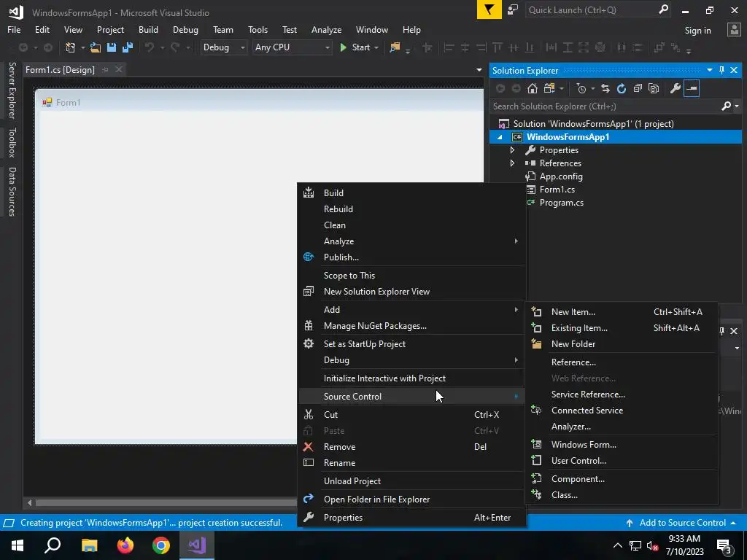Open the Solution Explorer window options arrow
747x560 pixels.
709,70
